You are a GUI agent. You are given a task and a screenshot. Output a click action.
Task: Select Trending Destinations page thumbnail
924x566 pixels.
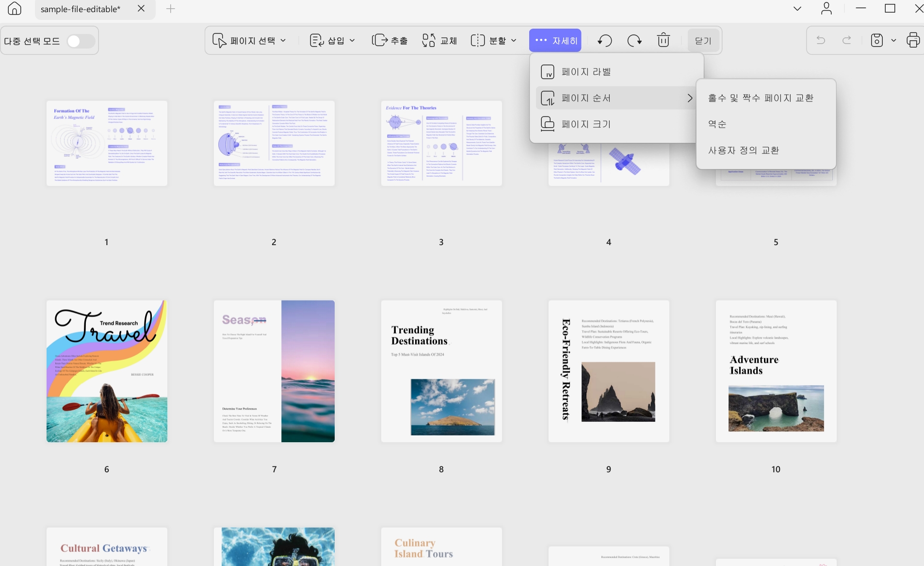441,371
